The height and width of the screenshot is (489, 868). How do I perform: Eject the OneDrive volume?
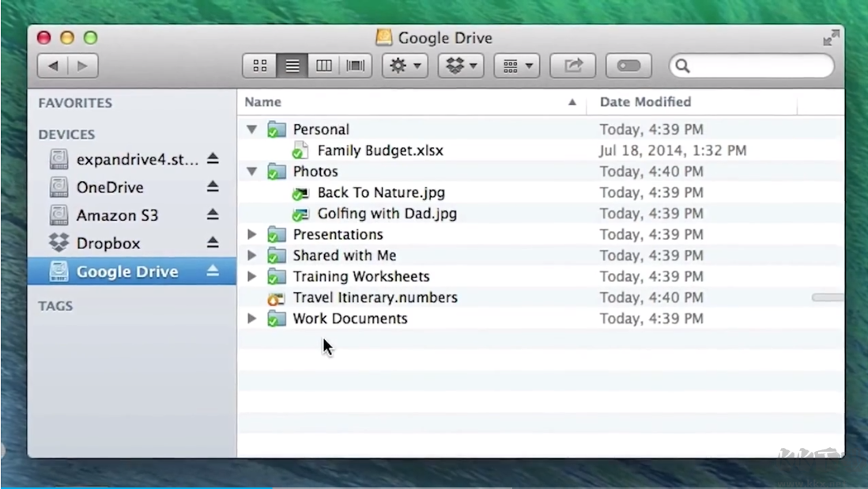pyautogui.click(x=213, y=187)
